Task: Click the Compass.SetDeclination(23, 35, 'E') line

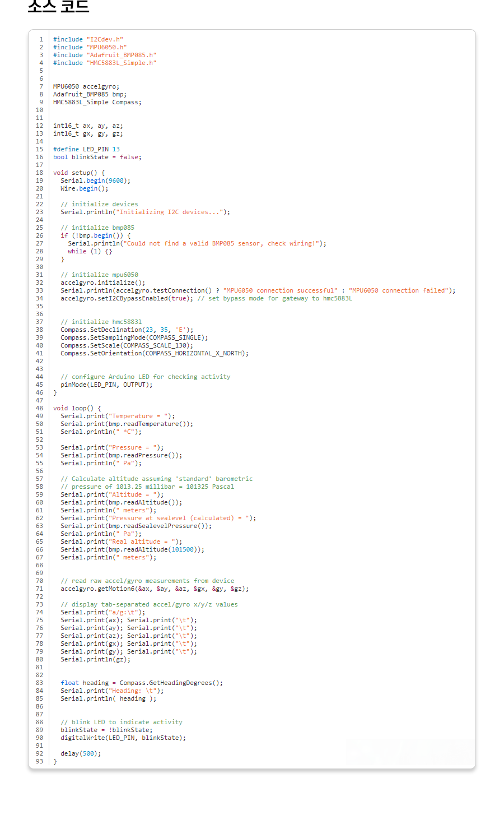Action: point(127,330)
